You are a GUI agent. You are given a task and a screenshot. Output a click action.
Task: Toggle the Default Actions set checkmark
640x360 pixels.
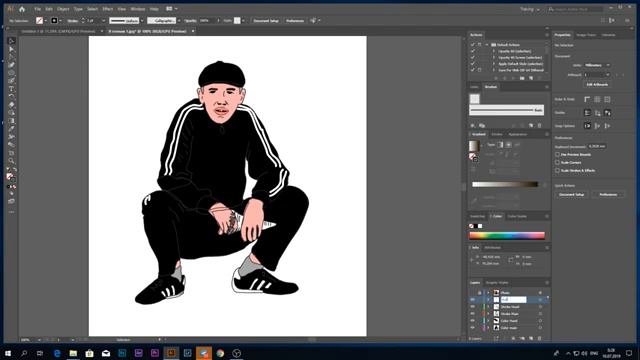[x=473, y=44]
